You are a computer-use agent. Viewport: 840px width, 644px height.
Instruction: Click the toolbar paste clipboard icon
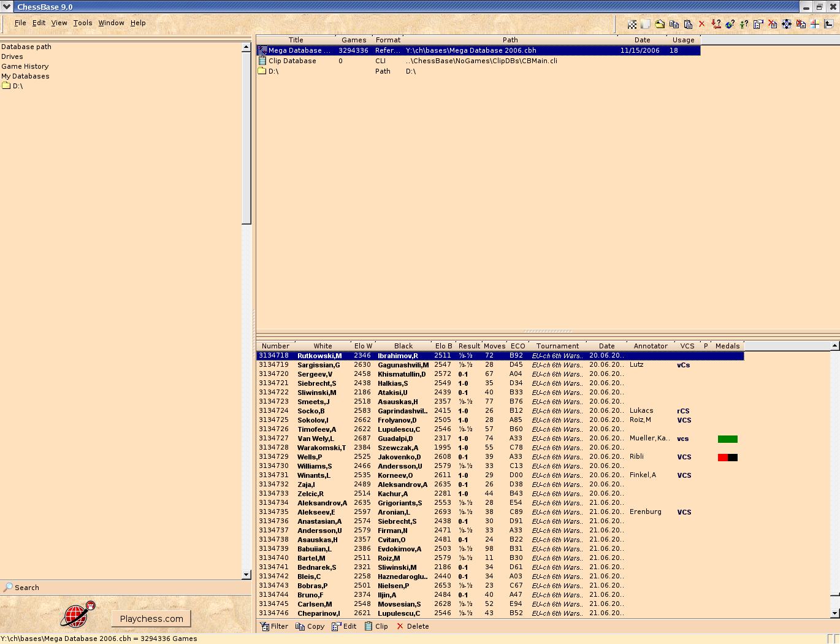click(688, 24)
